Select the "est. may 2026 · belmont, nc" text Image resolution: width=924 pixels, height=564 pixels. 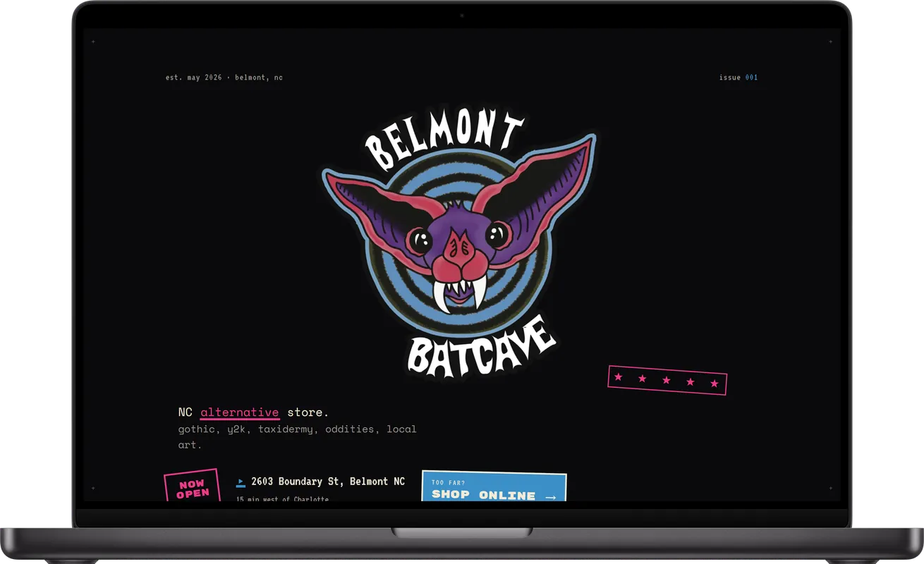coord(224,78)
